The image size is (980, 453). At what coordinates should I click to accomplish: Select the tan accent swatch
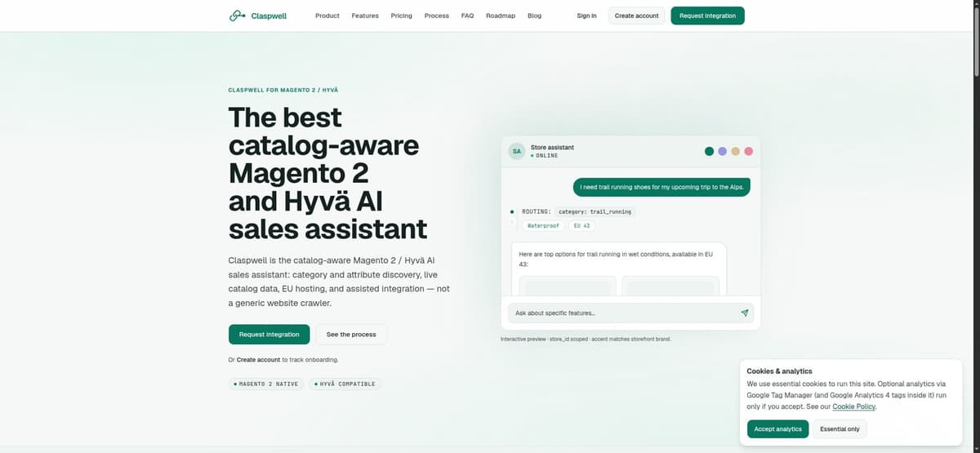point(735,151)
